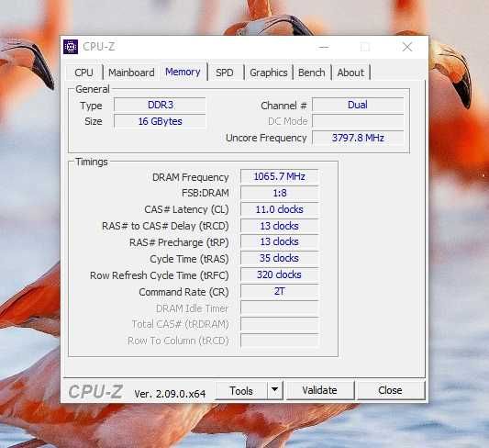
Task: Select the tRCD 13 clocks value
Action: click(280, 226)
